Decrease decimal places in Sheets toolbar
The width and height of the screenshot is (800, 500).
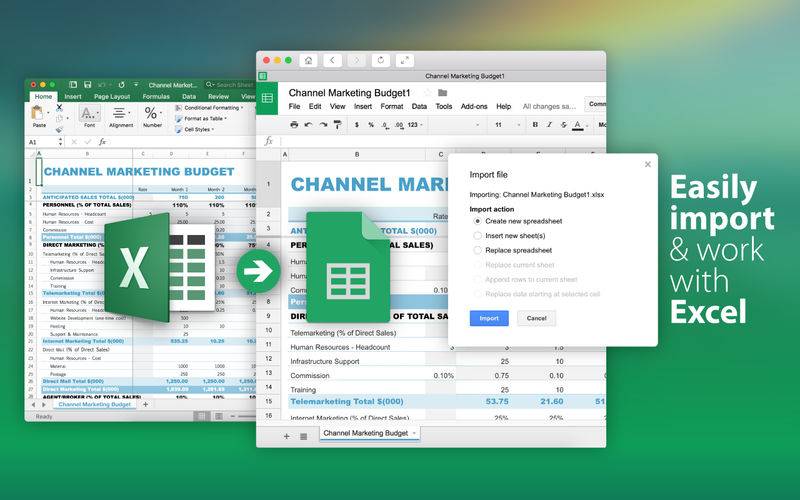coord(385,124)
